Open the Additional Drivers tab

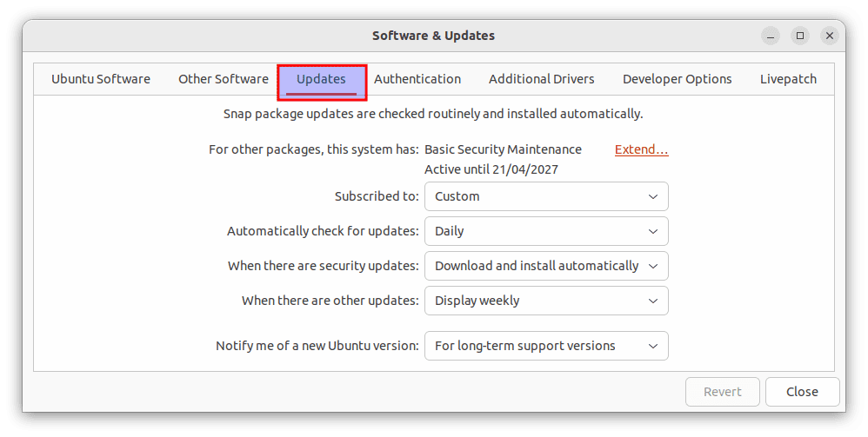pos(541,79)
